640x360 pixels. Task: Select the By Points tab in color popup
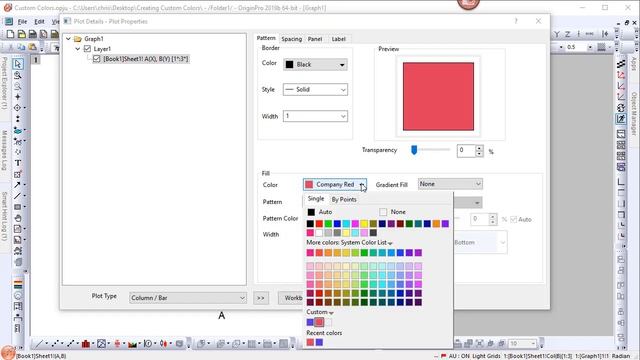click(x=344, y=199)
